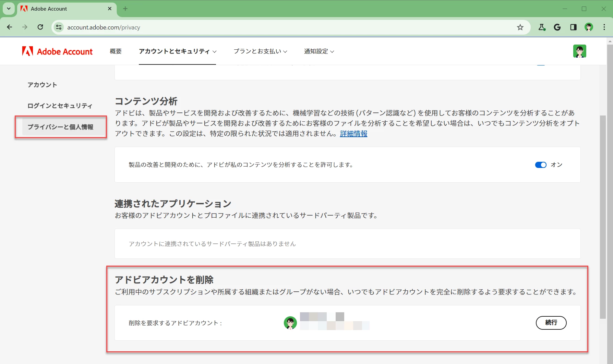Screen dimensions: 613x364
Task: Click the コンテンツ分析 heading
Action: [x=146, y=101]
